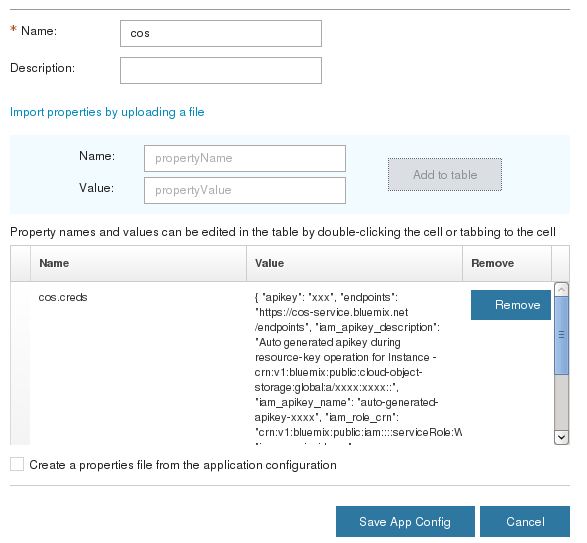Select the cos.creds JSON value cell
The width and height of the screenshot is (587, 543).
[x=354, y=363]
